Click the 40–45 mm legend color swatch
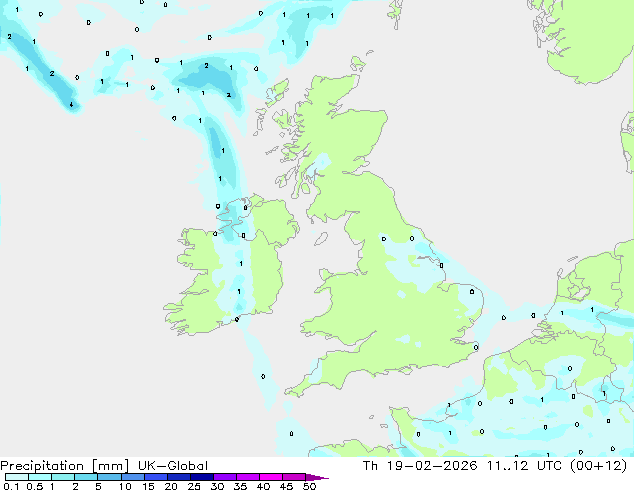Viewport: 634px width, 490px height. pyautogui.click(x=271, y=477)
